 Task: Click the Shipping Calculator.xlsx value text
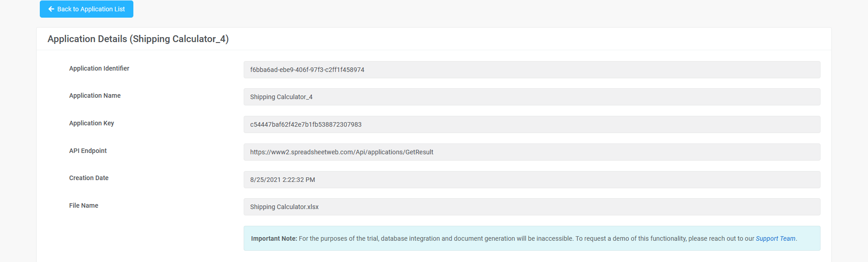coord(284,207)
